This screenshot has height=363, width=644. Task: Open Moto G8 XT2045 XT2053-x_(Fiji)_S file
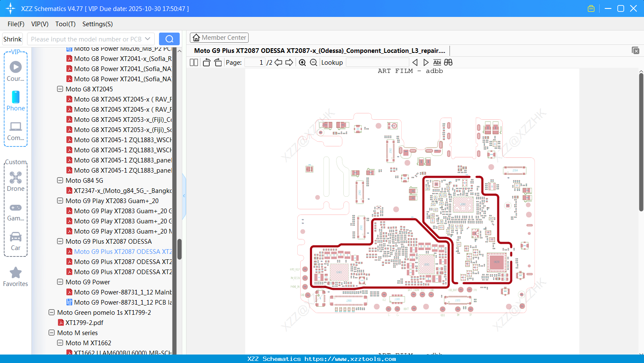(119, 130)
